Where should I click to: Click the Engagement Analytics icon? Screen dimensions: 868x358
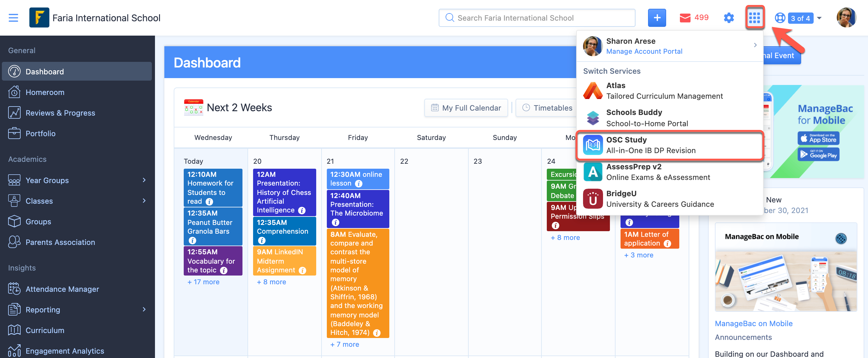14,351
